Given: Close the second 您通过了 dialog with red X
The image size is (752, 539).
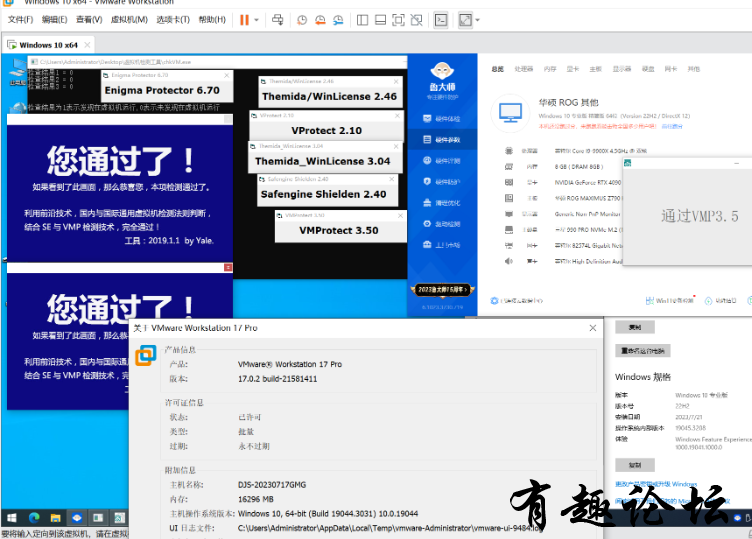Looking at the screenshot, I should tap(228, 267).
